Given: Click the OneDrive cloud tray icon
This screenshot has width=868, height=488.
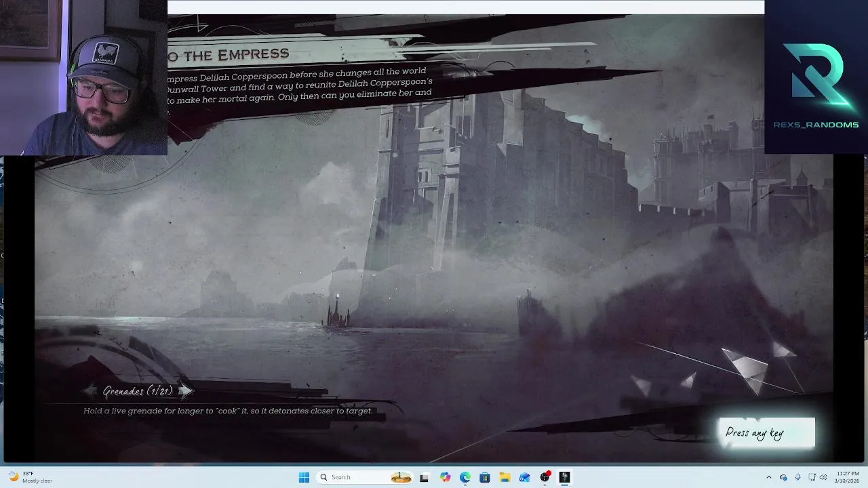Looking at the screenshot, I should (x=783, y=477).
